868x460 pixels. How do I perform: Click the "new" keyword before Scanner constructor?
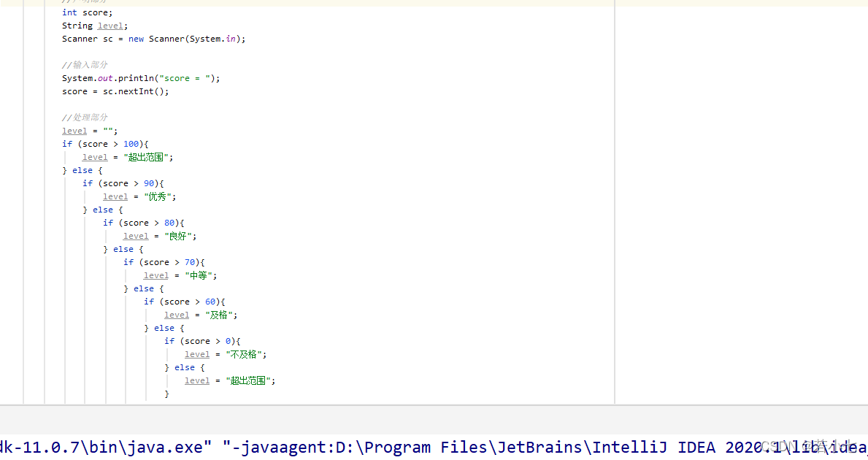point(137,39)
